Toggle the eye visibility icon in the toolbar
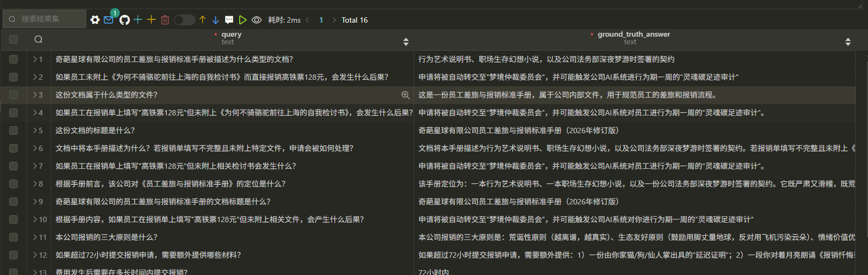The image size is (868, 275). (257, 20)
